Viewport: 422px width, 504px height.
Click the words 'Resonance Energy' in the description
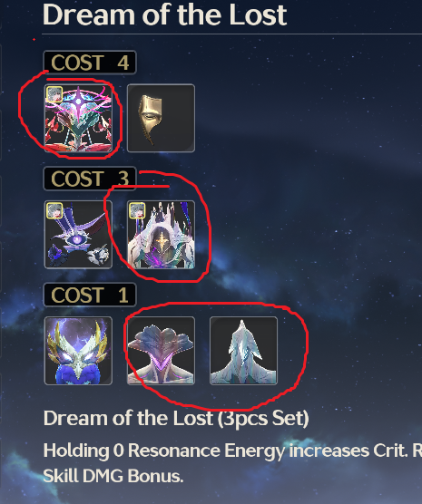coord(206,451)
